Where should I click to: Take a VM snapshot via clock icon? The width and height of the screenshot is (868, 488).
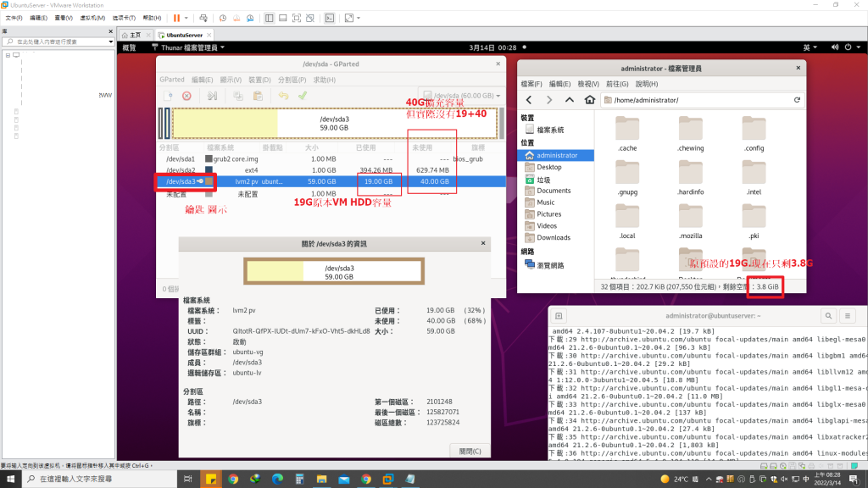coord(223,19)
